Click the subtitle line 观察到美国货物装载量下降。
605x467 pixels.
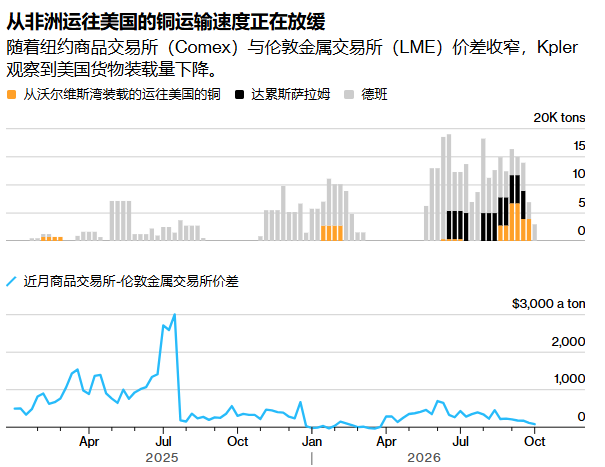(114, 69)
